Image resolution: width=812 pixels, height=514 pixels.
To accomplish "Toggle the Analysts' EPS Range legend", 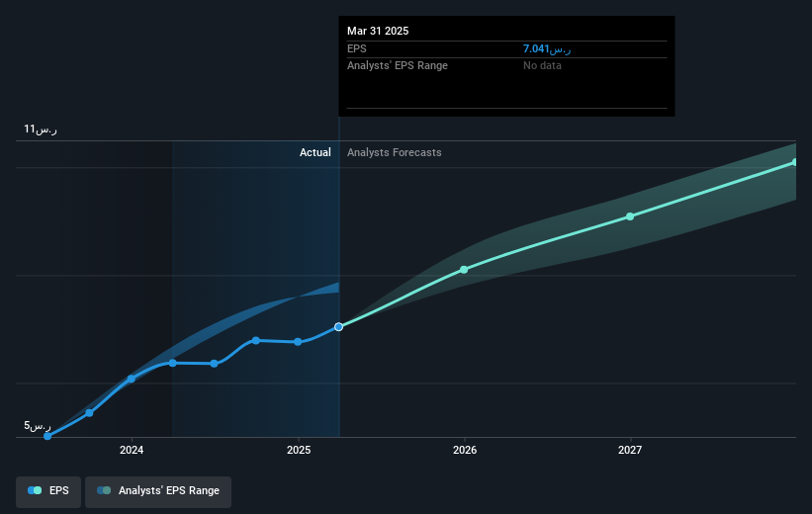I will coord(158,490).
